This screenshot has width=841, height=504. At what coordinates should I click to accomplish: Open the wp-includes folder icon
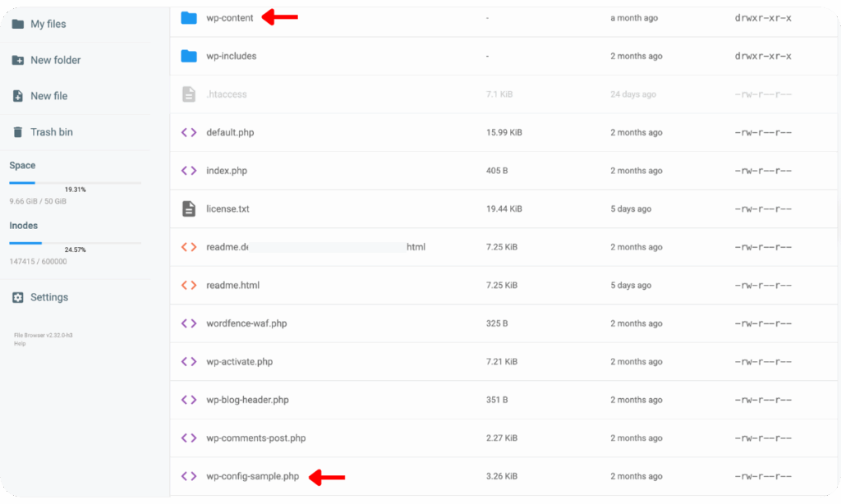click(190, 56)
